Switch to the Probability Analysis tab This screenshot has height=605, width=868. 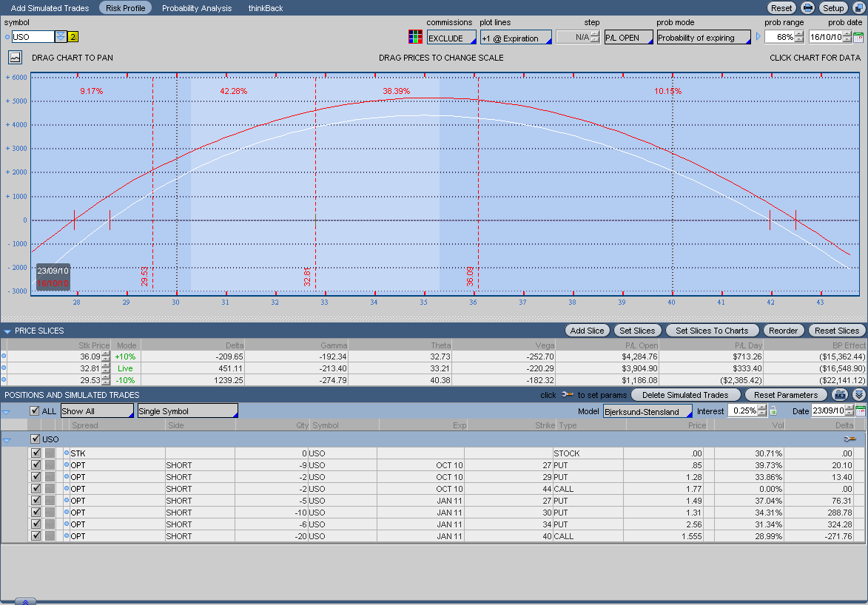tap(197, 8)
